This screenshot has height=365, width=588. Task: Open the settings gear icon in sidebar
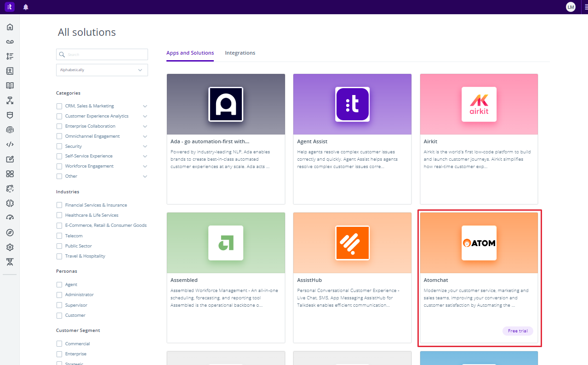10,247
